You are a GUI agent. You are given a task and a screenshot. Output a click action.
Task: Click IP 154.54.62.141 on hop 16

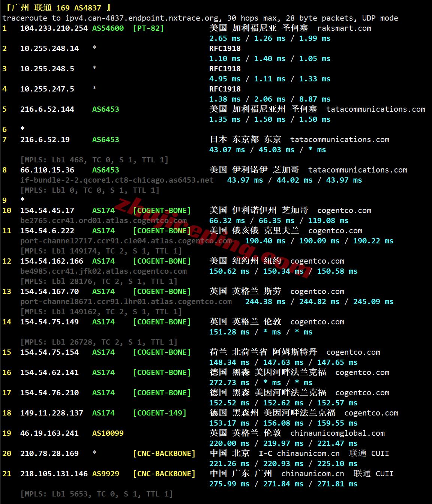[49, 372]
